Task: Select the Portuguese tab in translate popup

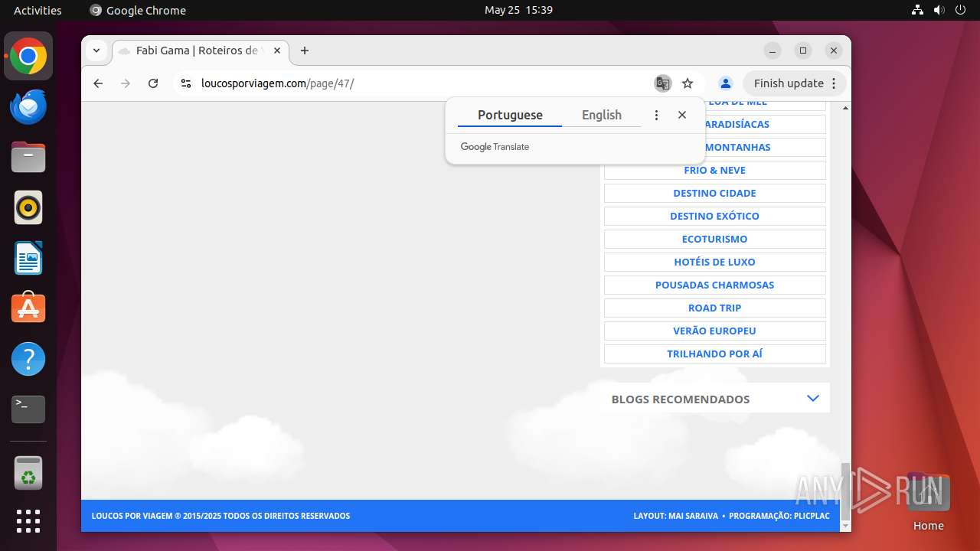Action: pyautogui.click(x=510, y=115)
